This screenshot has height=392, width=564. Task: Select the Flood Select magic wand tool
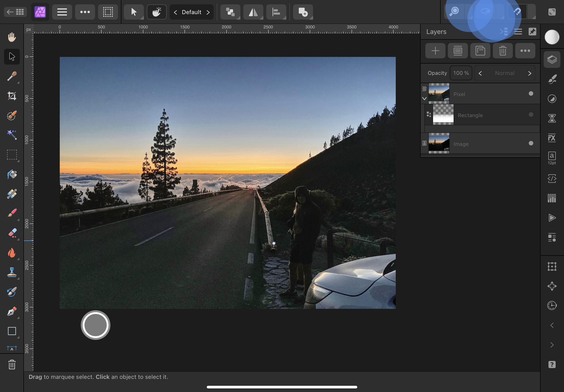click(12, 135)
